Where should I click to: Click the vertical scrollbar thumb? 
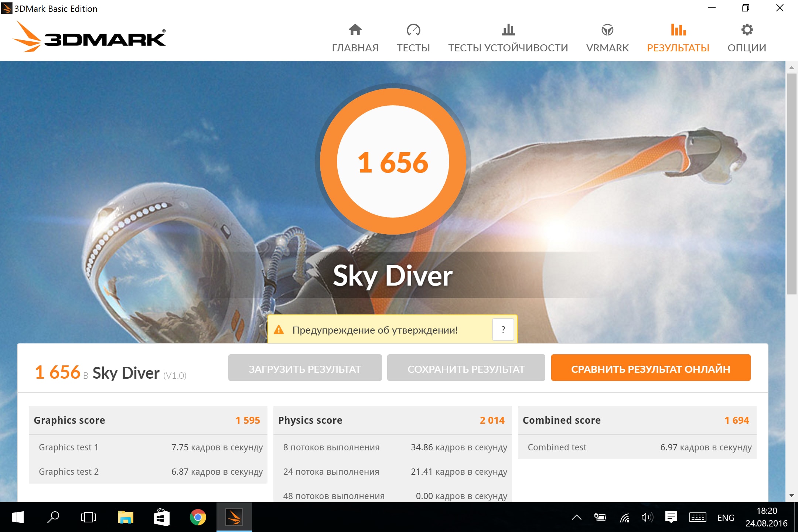(791, 184)
